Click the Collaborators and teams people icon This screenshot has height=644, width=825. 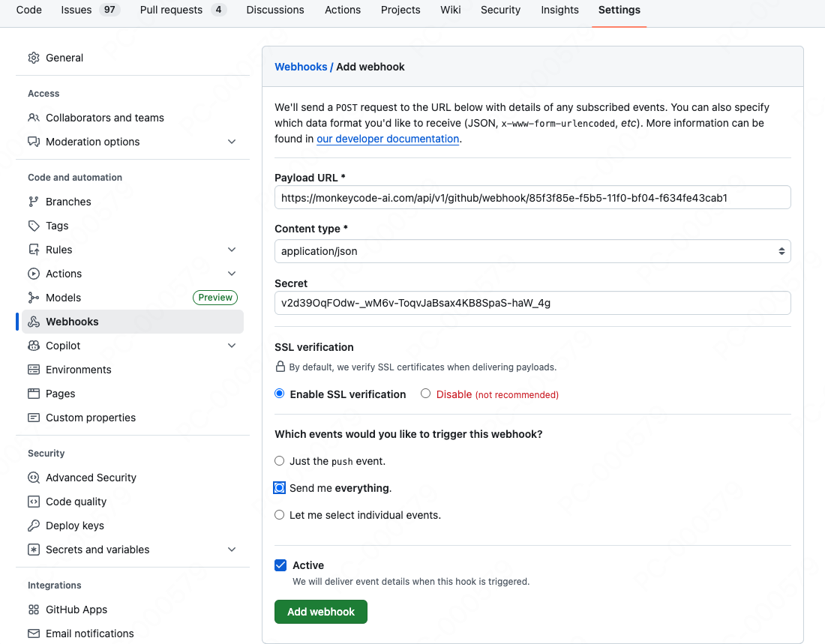[x=34, y=118]
